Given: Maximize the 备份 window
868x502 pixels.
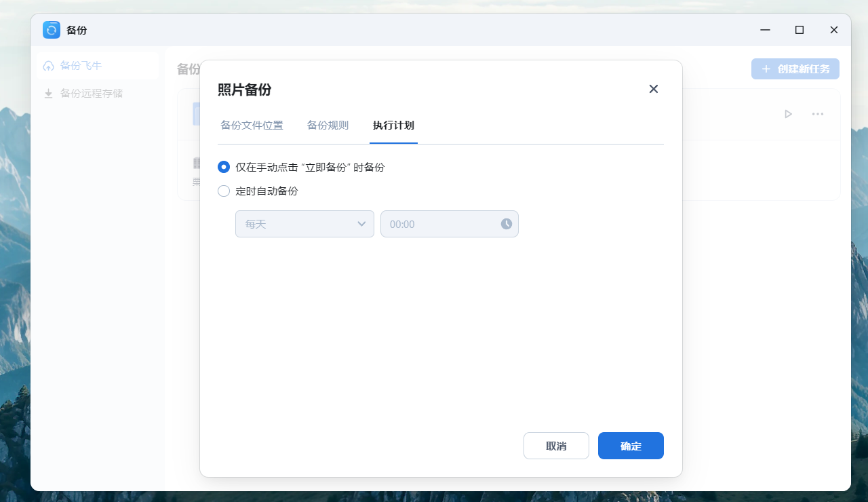Looking at the screenshot, I should [800, 30].
